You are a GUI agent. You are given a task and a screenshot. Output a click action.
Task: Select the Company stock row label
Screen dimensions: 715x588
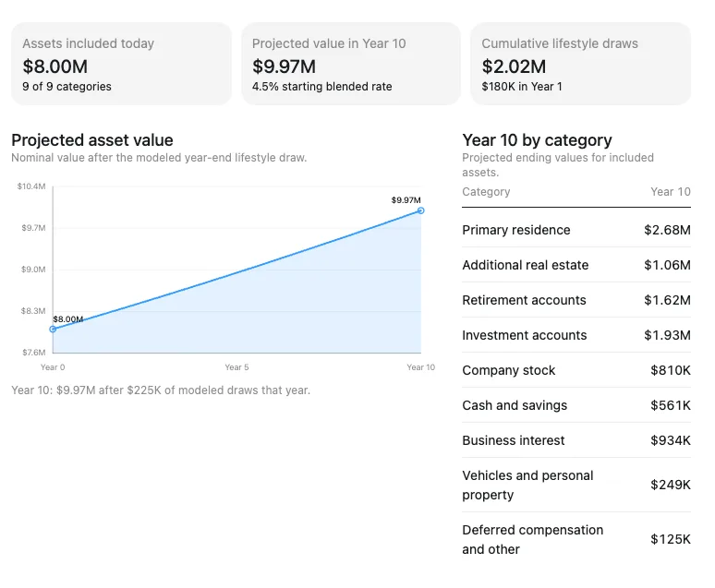(x=509, y=370)
